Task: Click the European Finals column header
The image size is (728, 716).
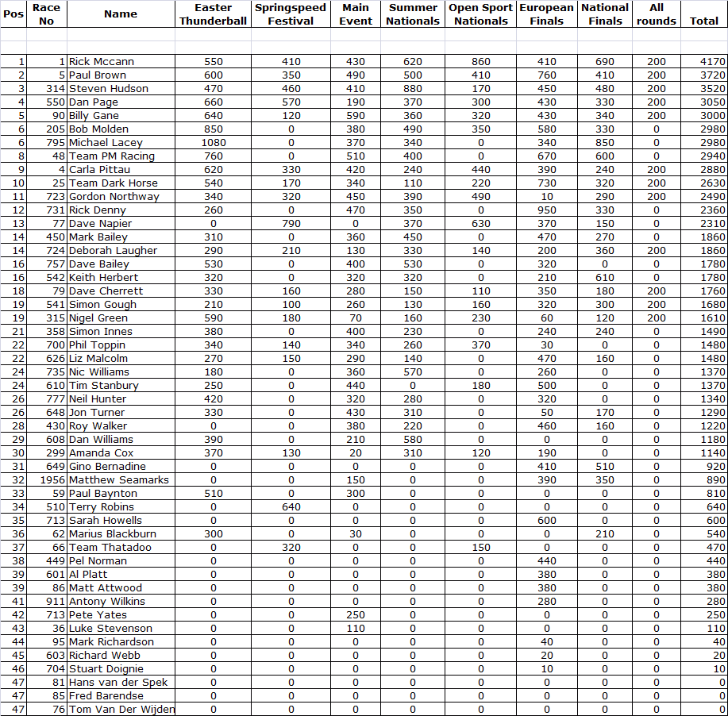Action: pyautogui.click(x=546, y=14)
